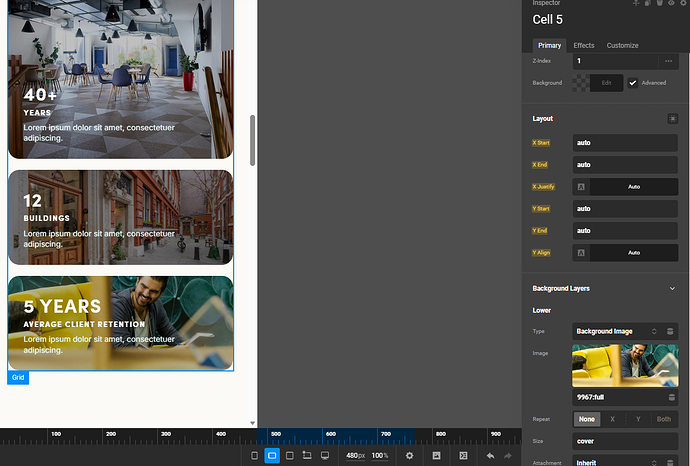Click dynamic content icon in 9967:full field

point(672,397)
